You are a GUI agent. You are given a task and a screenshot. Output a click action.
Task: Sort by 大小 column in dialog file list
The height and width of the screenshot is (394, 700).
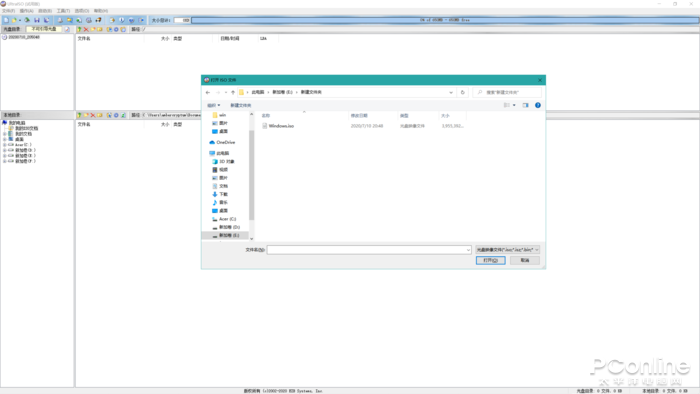coord(445,116)
